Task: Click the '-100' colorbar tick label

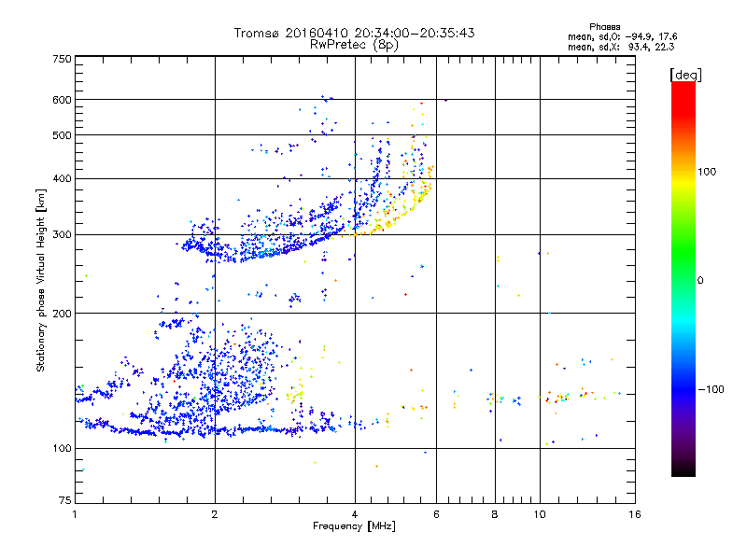Action: pos(711,389)
